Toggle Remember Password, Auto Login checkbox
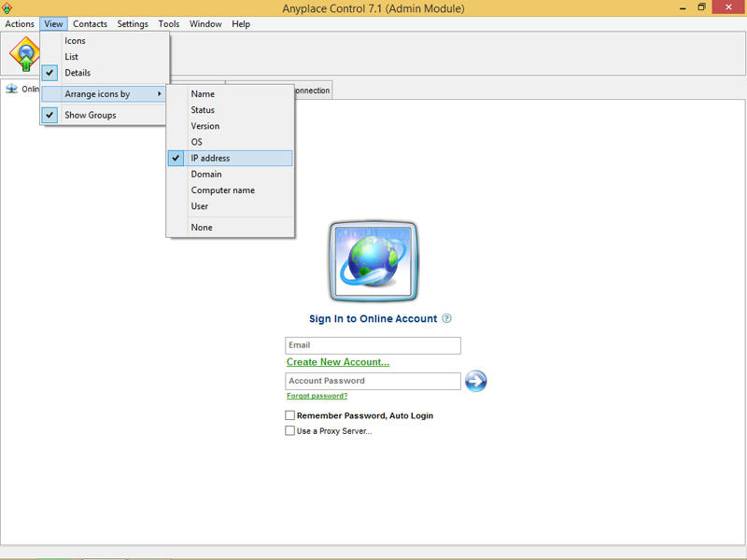This screenshot has width=747, height=560. (x=289, y=415)
